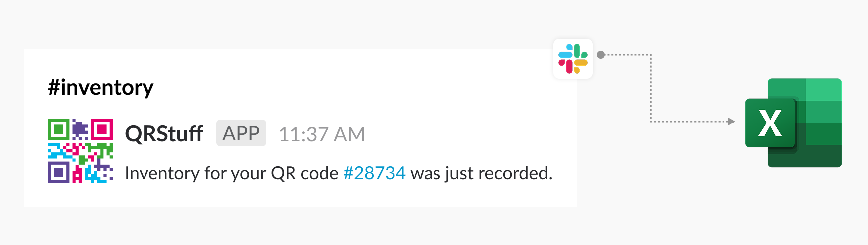Click the horizontal dotted line toward Excel
868x245 pixels.
(689, 121)
